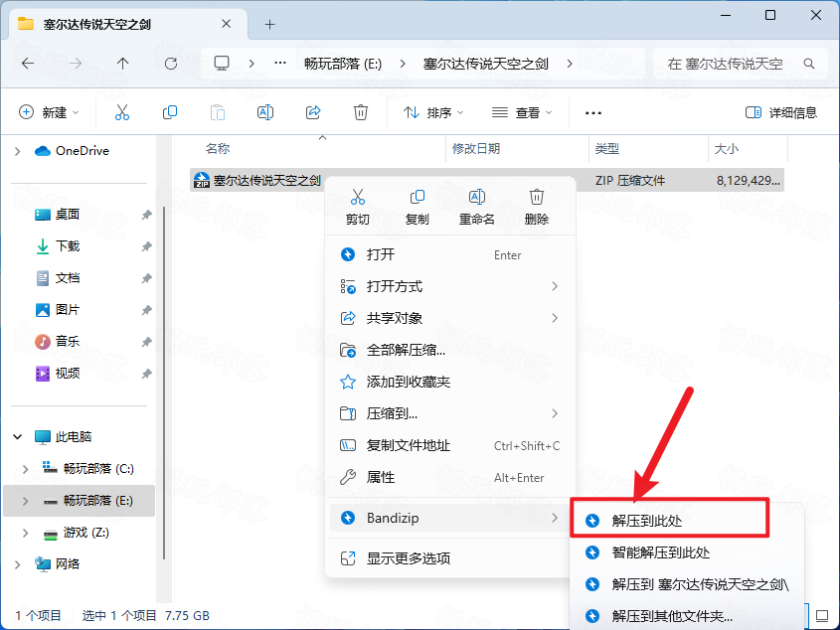Screen dimensions: 840x630
Task: Open 文档 in the sidebar
Action: pyautogui.click(x=67, y=278)
